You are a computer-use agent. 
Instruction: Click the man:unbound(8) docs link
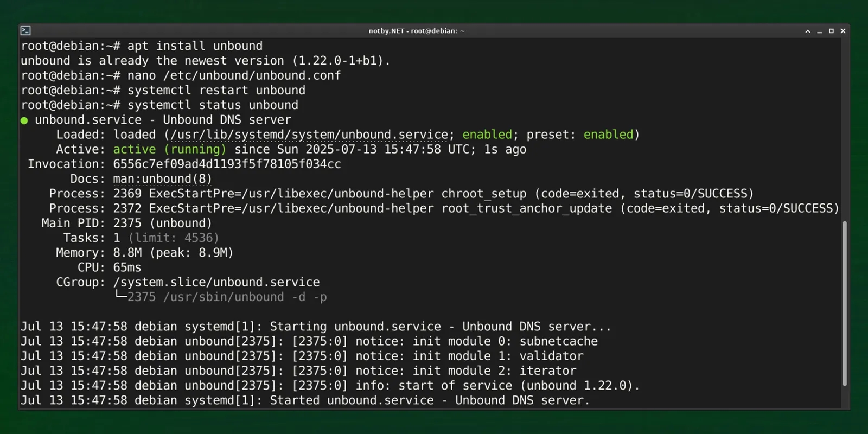tap(162, 179)
